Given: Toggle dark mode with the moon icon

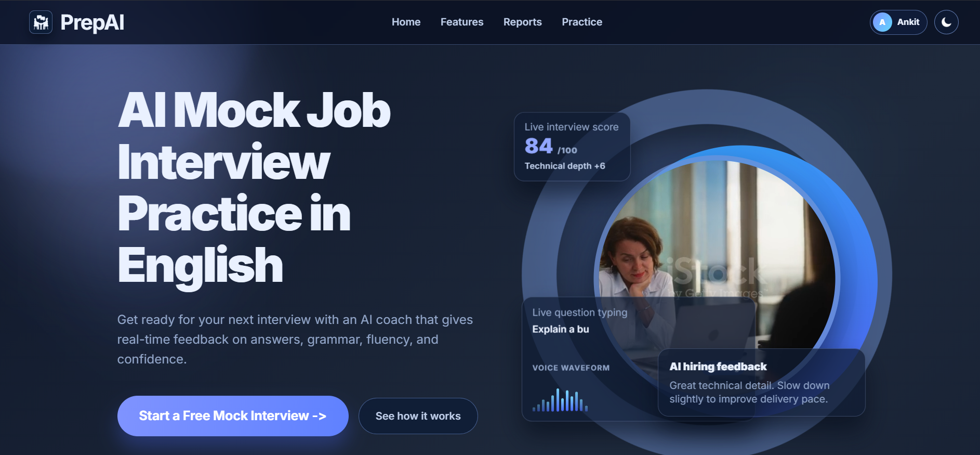Looking at the screenshot, I should 946,22.
